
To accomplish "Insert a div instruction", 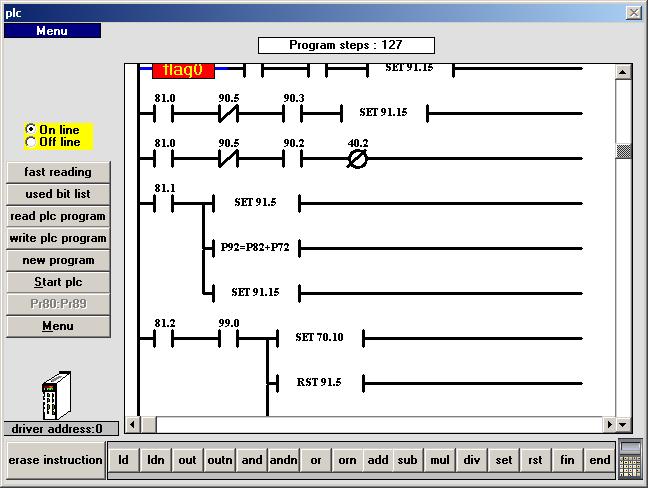I will tap(472, 460).
